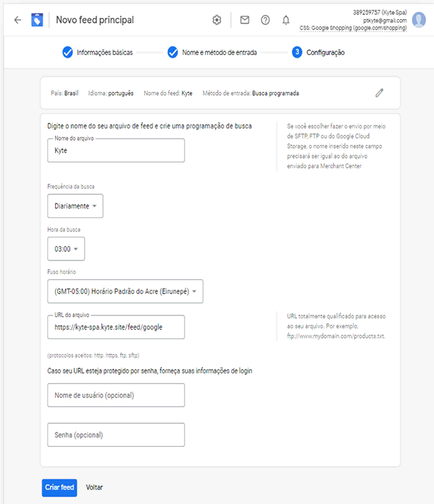
Task: Go to the Nome e método de entrada step
Action: tap(212, 52)
